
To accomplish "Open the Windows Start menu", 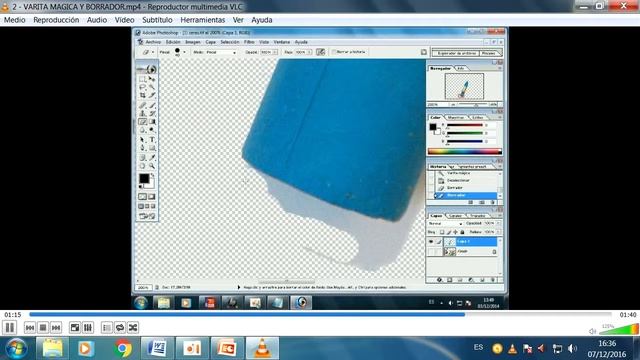I will click(16, 348).
